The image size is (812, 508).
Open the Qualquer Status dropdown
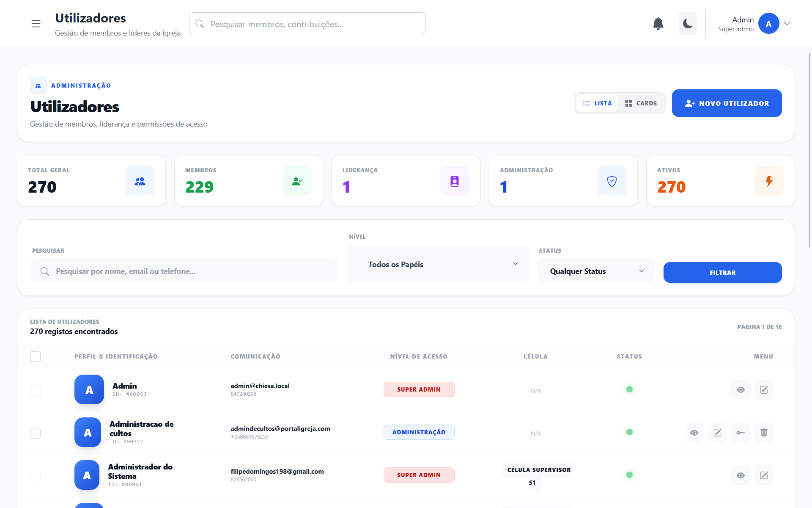click(x=595, y=271)
